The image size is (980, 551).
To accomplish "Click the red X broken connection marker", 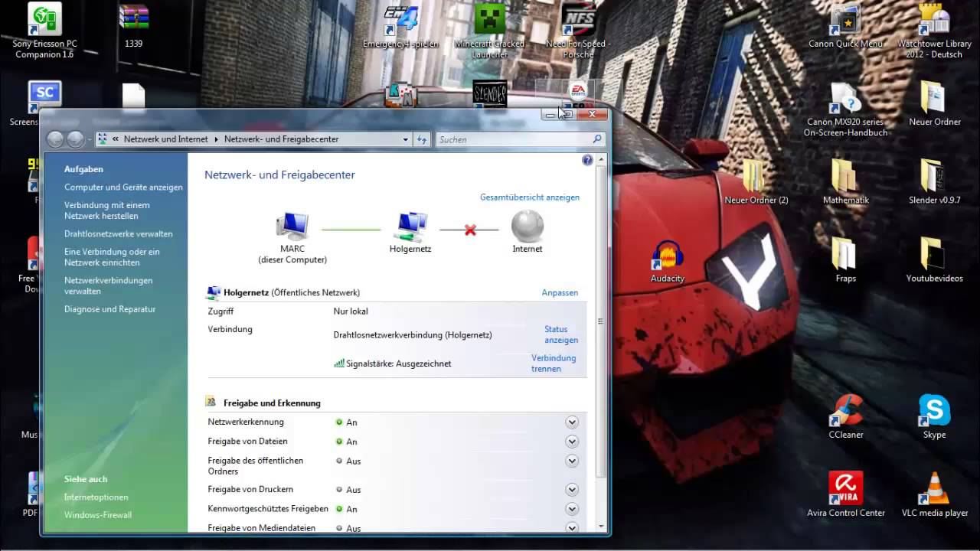I will pos(470,230).
